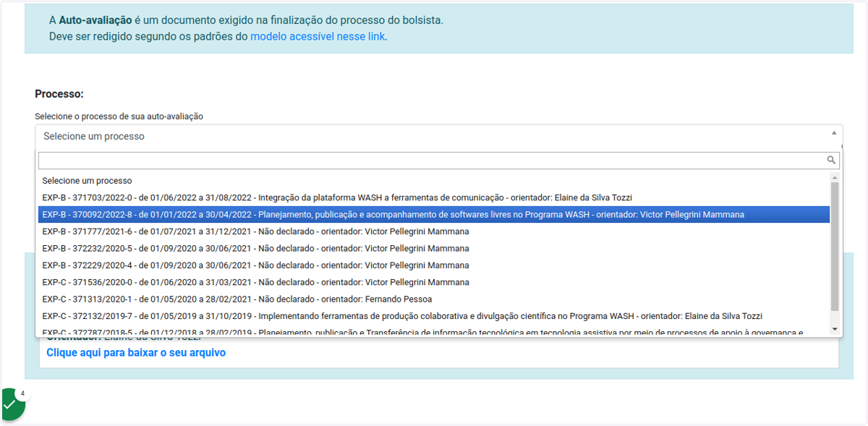
Task: Open the modelo acessível nesse link
Action: [318, 35]
